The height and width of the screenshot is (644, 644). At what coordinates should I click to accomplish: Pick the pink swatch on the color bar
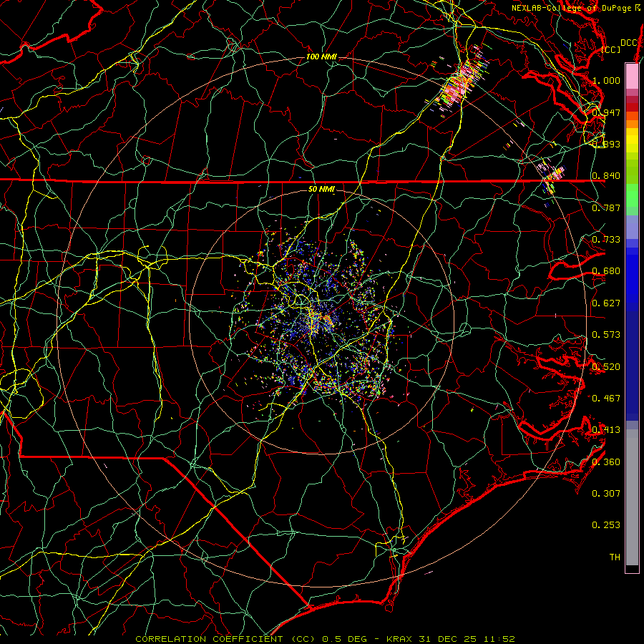pos(632,77)
